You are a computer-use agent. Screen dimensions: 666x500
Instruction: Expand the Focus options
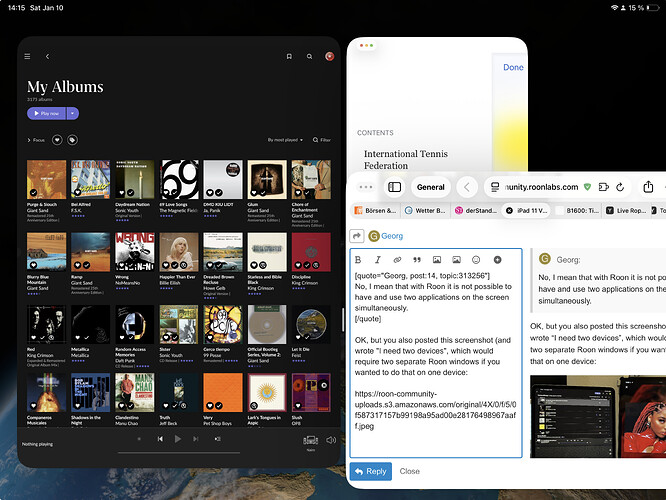tap(37, 140)
